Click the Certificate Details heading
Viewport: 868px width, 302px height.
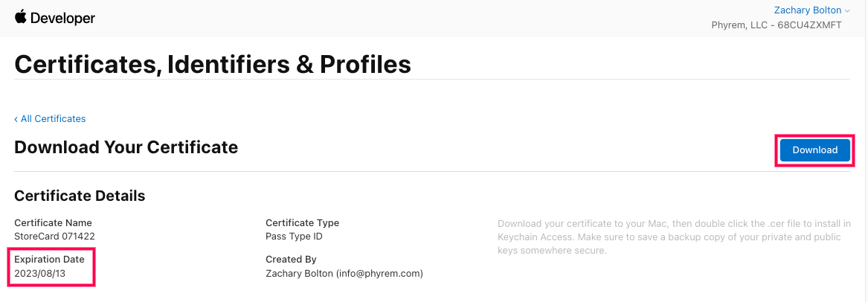[x=80, y=196]
